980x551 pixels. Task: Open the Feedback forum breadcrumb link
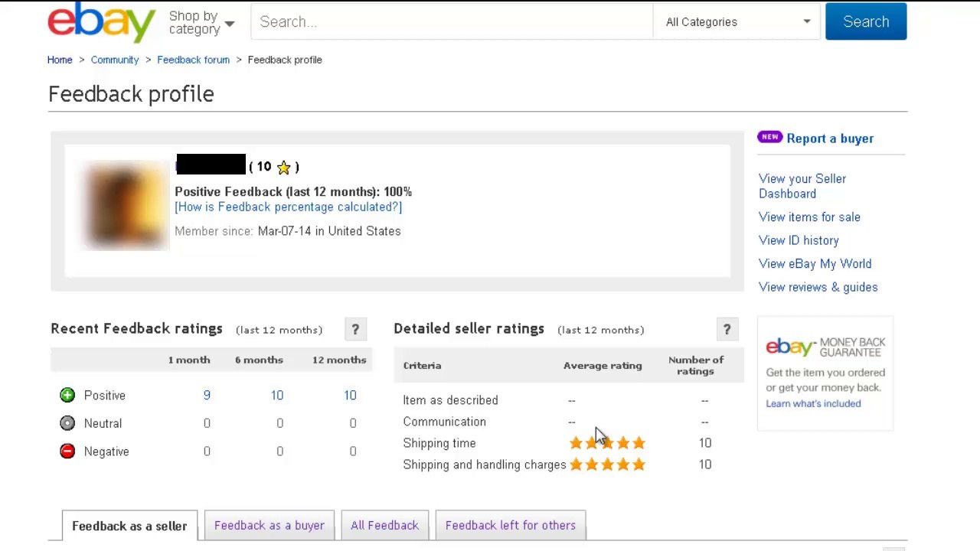(193, 60)
